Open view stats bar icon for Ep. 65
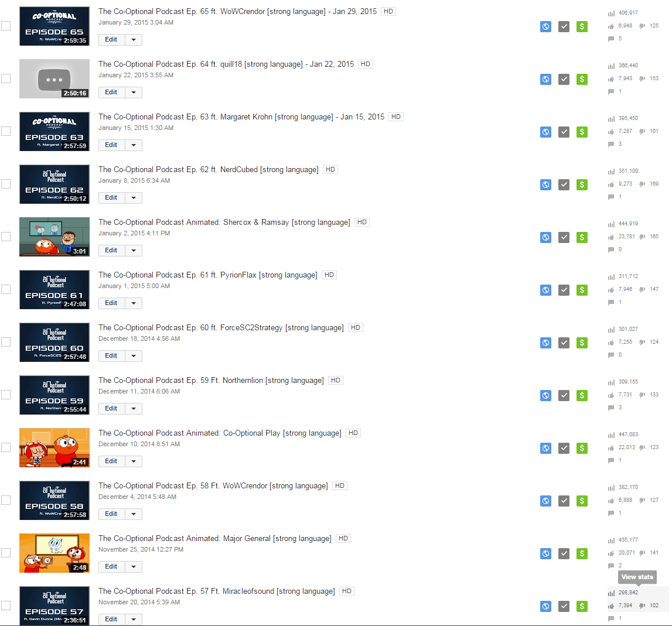672x626 pixels. pos(611,13)
